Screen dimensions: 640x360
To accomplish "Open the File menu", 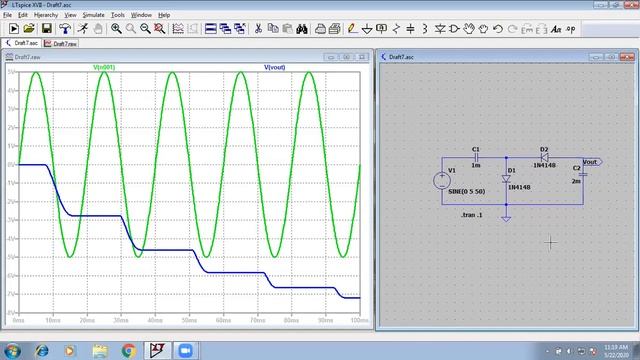I will click(x=7, y=15).
